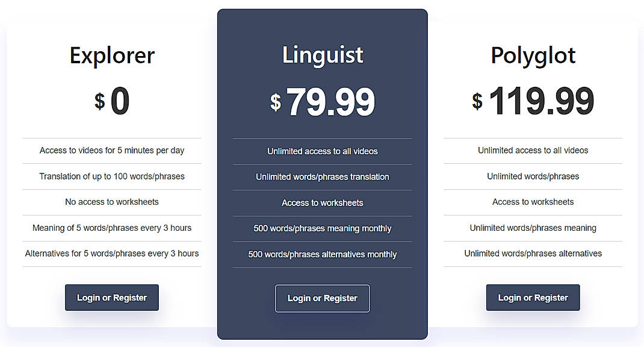This screenshot has height=347, width=644.
Task: Click '500 words/phrases meaning monthly'
Action: coord(322,229)
